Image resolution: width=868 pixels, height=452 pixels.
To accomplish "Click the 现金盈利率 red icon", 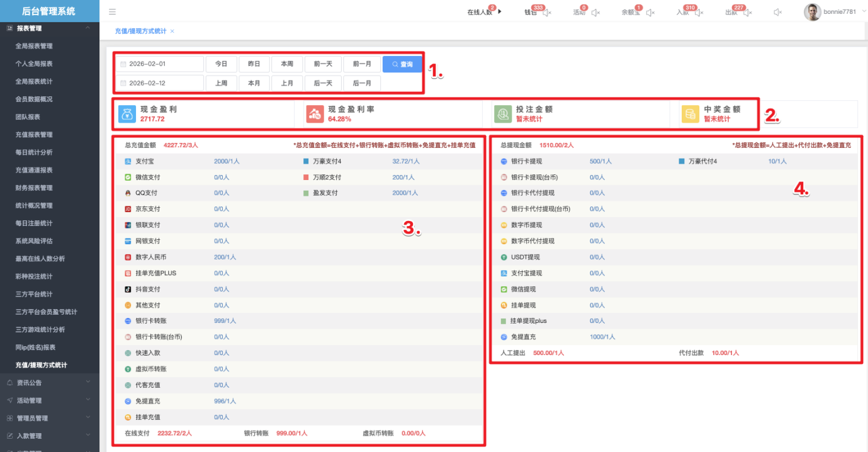I will click(315, 114).
